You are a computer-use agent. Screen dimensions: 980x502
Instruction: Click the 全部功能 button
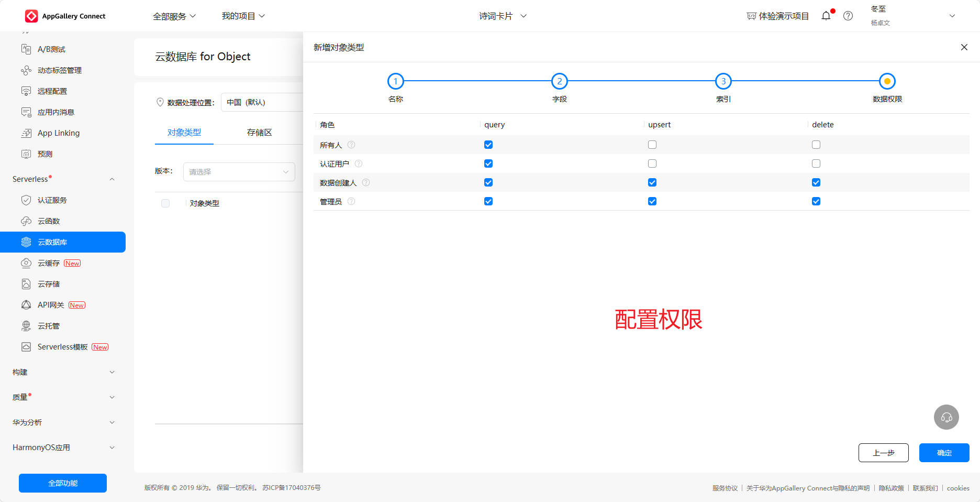pyautogui.click(x=63, y=483)
